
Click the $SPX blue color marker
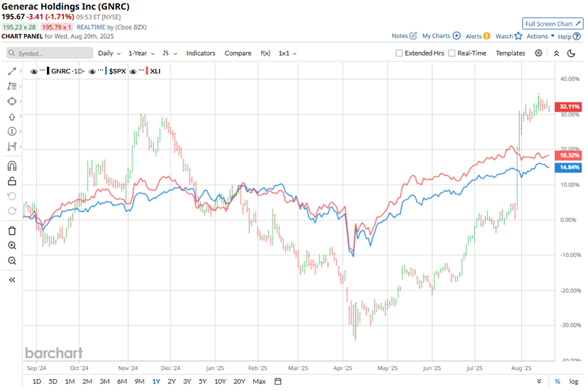click(x=106, y=71)
